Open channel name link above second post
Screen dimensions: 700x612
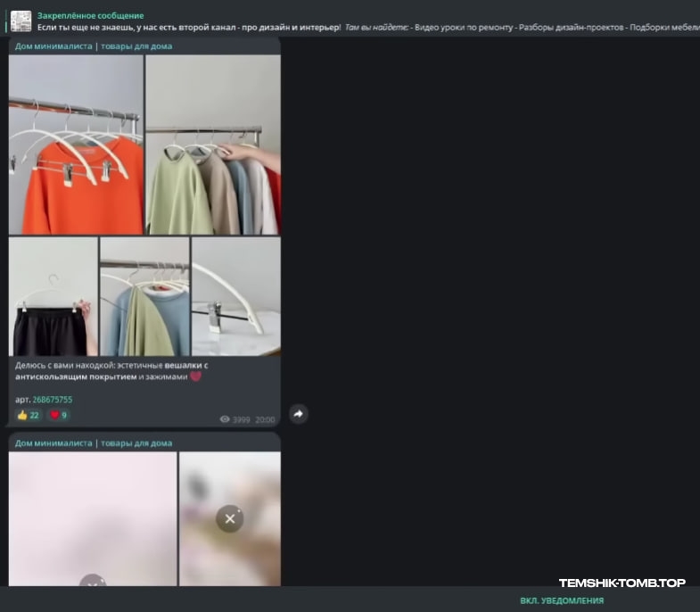94,443
